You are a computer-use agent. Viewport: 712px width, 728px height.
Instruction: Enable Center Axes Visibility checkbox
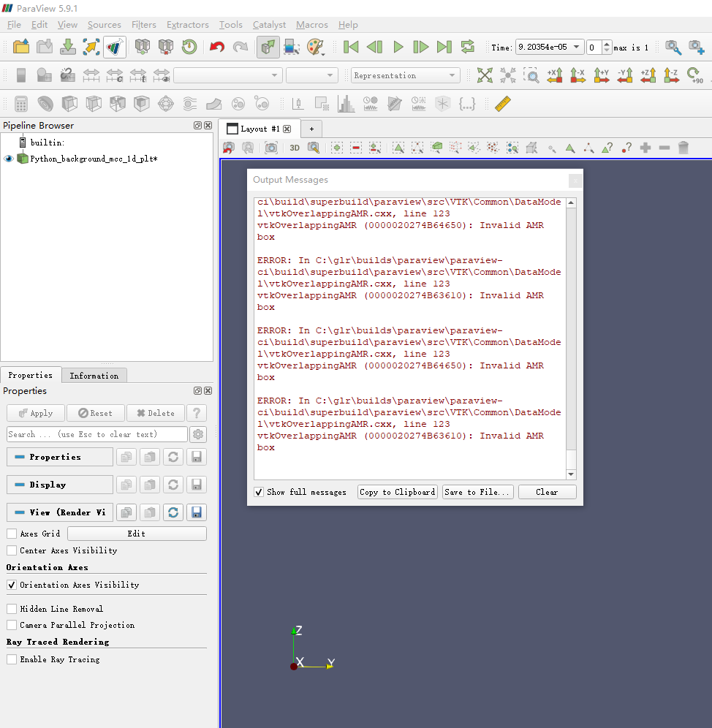click(12, 550)
